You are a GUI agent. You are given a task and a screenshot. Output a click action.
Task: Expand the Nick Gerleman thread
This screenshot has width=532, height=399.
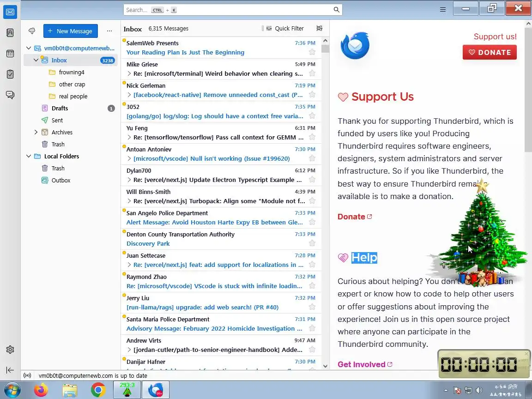[x=129, y=95]
